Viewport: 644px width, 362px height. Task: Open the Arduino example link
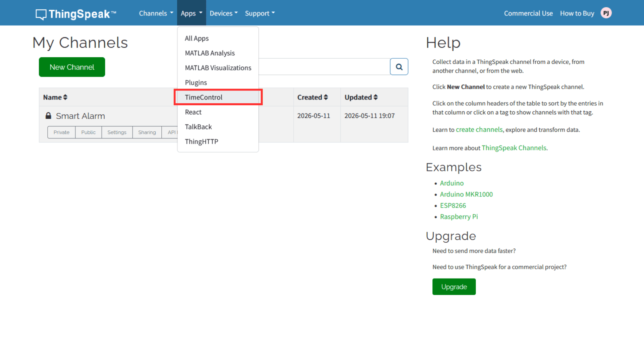click(452, 183)
